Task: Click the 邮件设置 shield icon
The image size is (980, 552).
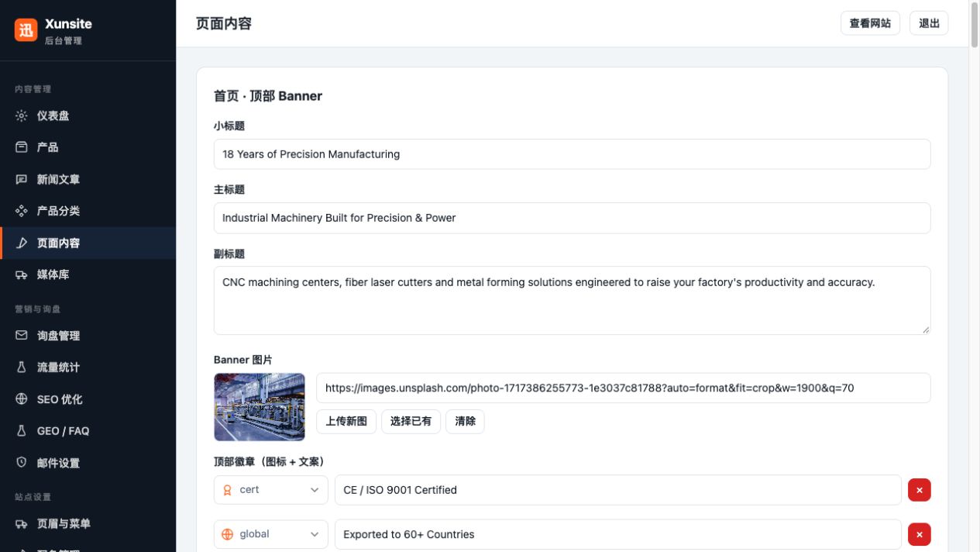Action: (22, 463)
